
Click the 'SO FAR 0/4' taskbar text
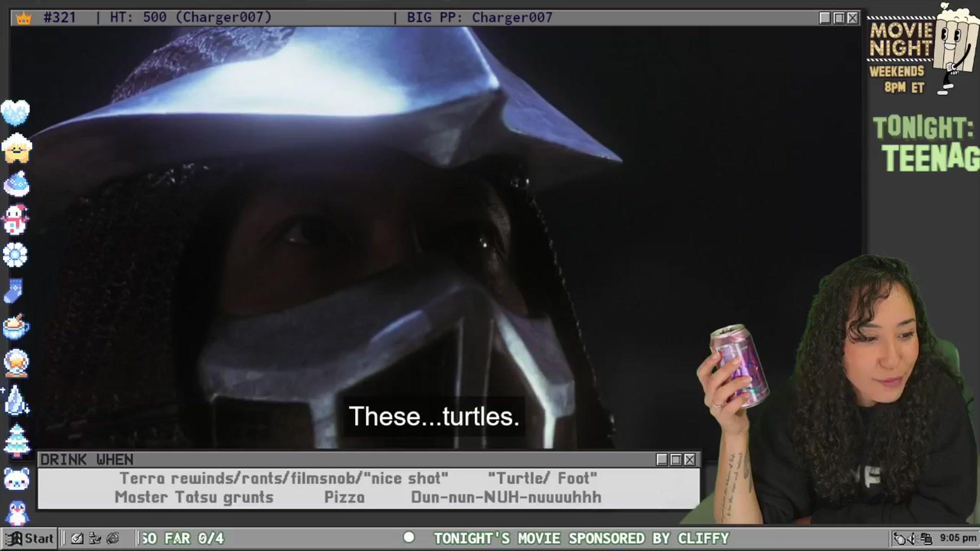coord(182,538)
